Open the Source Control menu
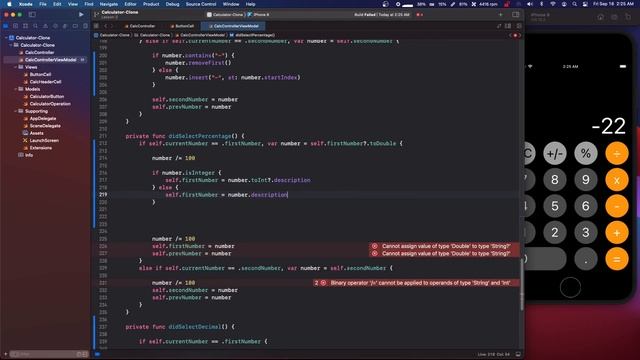640x360 pixels. [201, 4]
